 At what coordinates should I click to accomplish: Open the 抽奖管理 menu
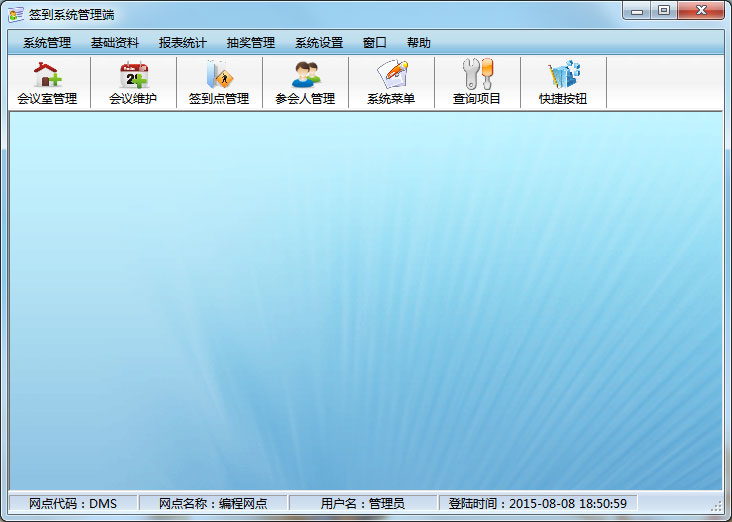[251, 43]
